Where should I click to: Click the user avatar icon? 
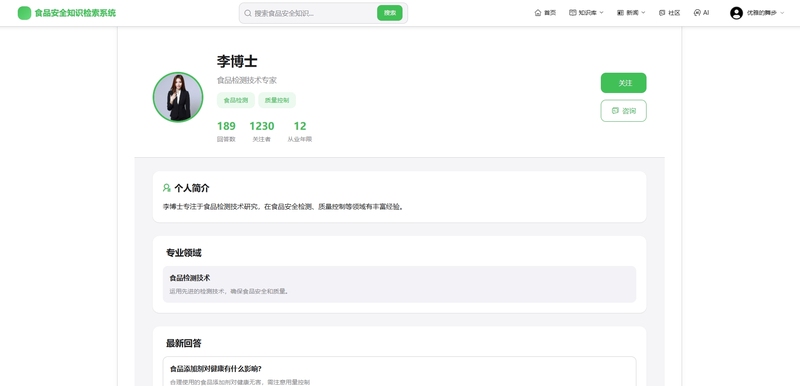[736, 13]
